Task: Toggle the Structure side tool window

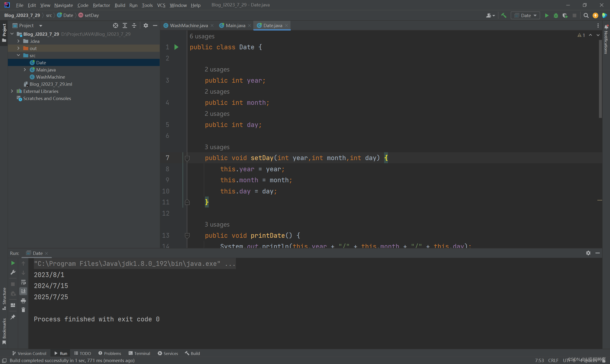Action: [x=4, y=298]
